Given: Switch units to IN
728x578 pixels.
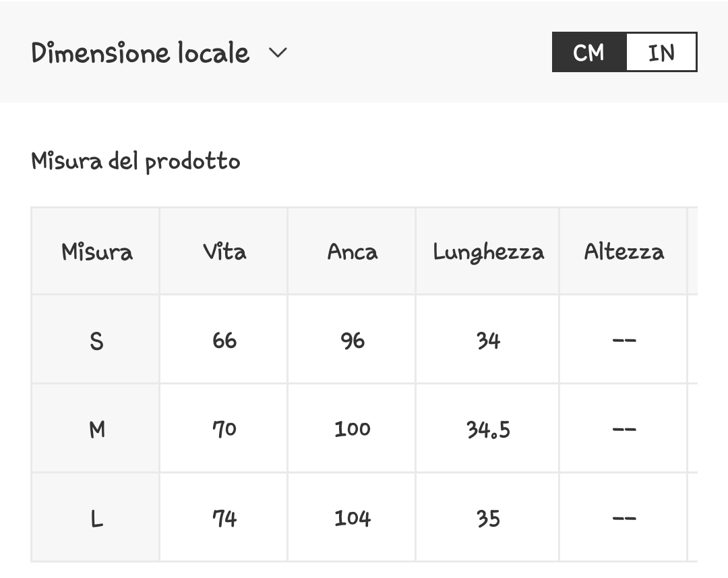Looking at the screenshot, I should click(661, 52).
